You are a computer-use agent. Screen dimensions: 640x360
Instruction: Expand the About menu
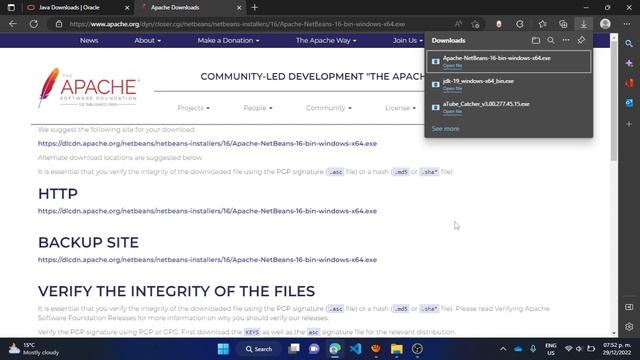[x=147, y=40]
